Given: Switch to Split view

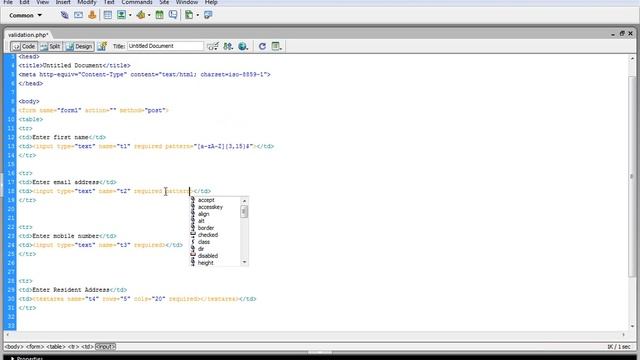Looking at the screenshot, I should coord(51,47).
